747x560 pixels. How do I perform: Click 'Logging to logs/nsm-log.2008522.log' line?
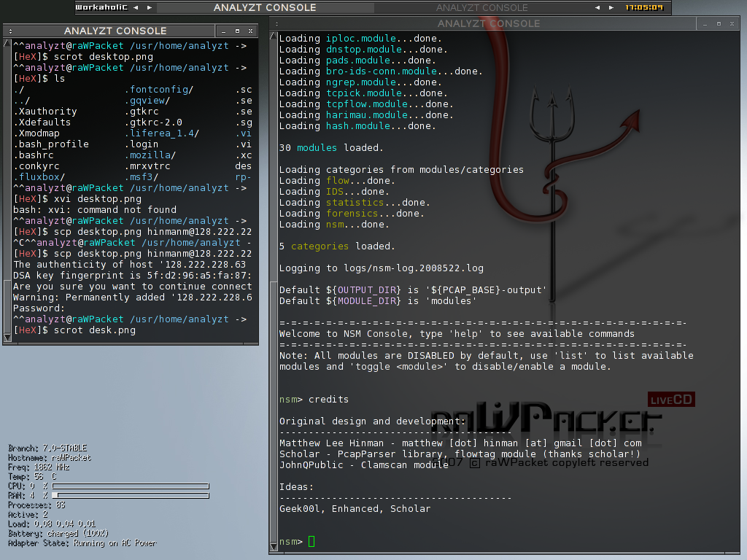[x=381, y=268]
